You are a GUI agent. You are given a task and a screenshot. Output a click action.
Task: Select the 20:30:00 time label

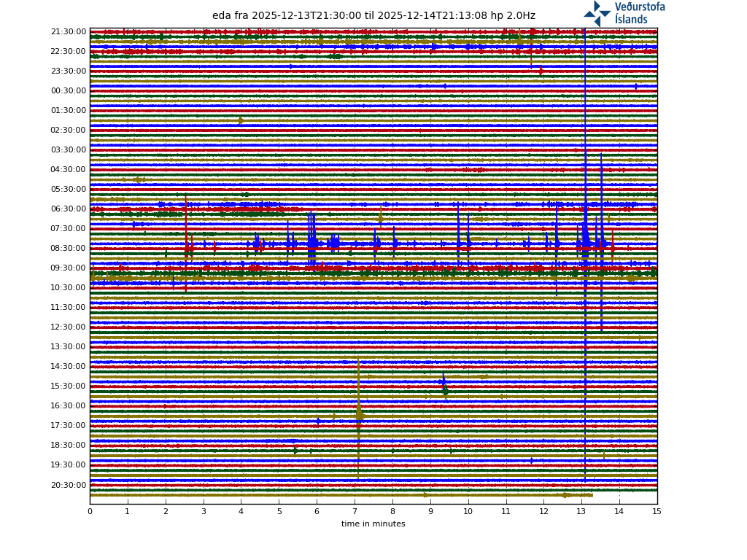tap(69, 485)
